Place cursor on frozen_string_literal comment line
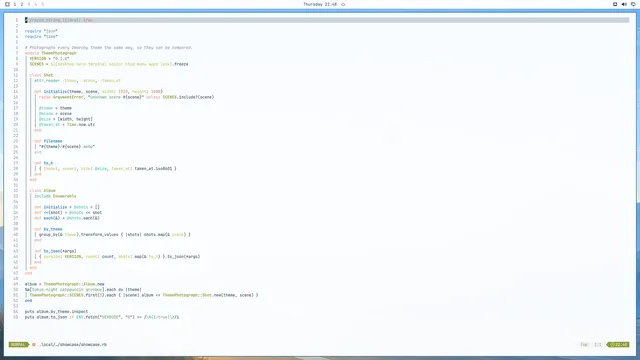Image resolution: width=640 pixels, height=360 pixels. click(x=58, y=20)
